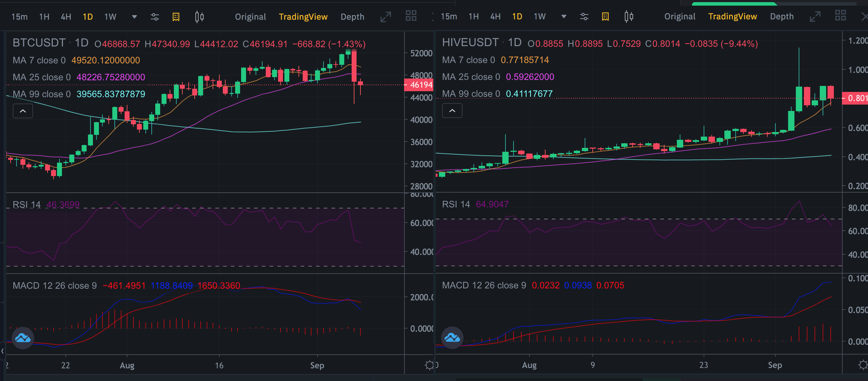Open more timeframes dropdown on BTCUSDT chart
868x381 pixels.
click(134, 17)
